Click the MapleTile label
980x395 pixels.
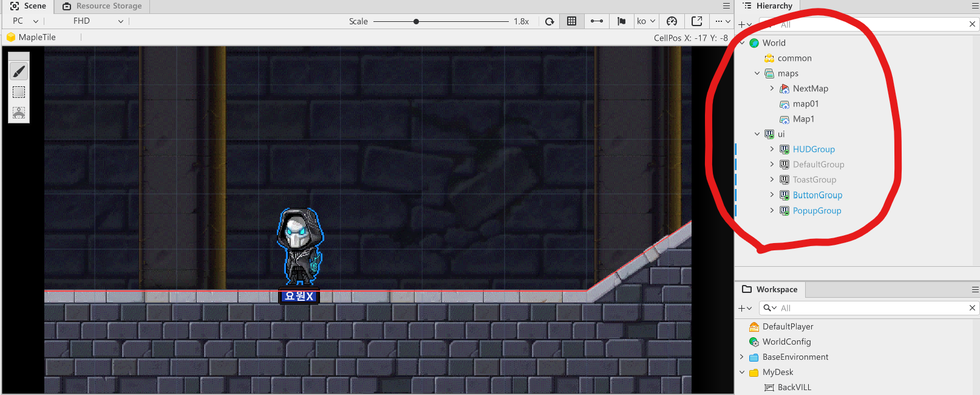[x=37, y=37]
